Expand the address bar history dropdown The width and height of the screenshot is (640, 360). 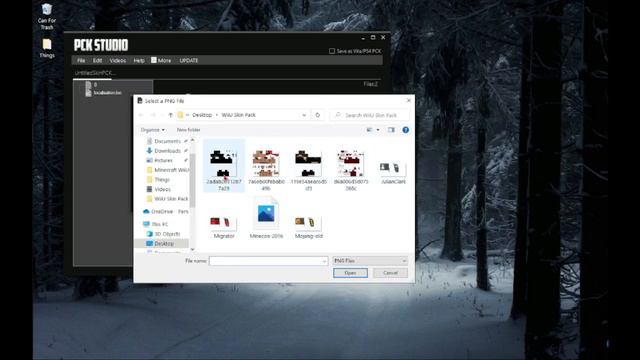(x=304, y=115)
